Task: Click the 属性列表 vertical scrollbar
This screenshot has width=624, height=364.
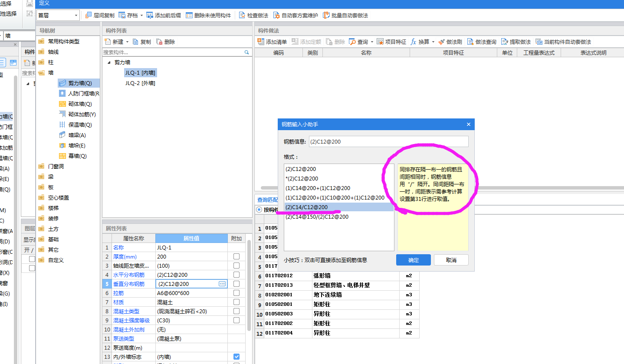Action: pyautogui.click(x=249, y=285)
